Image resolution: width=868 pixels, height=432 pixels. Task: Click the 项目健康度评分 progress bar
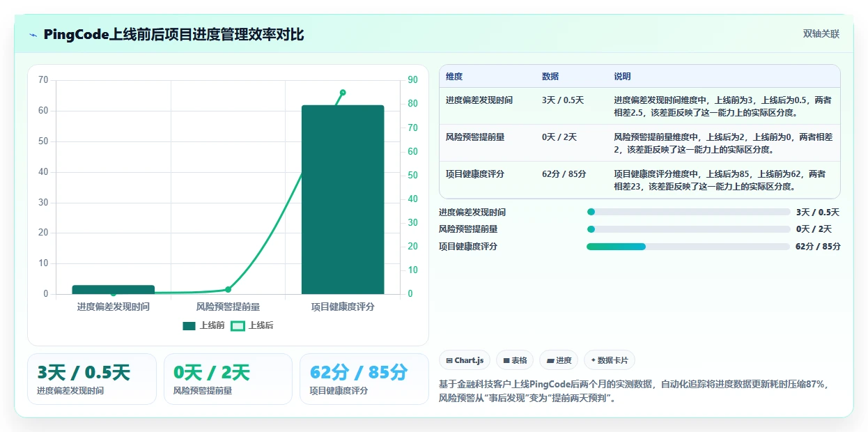click(688, 247)
